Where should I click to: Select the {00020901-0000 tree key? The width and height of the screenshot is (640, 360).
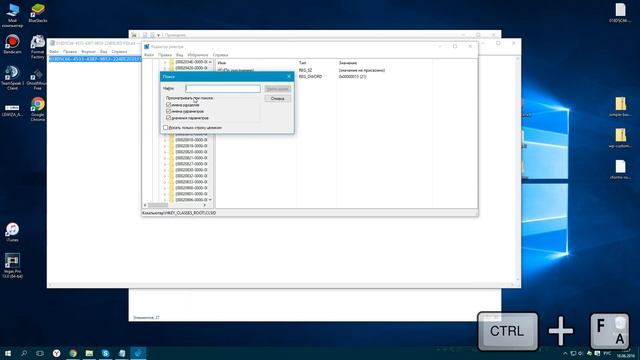pos(191,194)
